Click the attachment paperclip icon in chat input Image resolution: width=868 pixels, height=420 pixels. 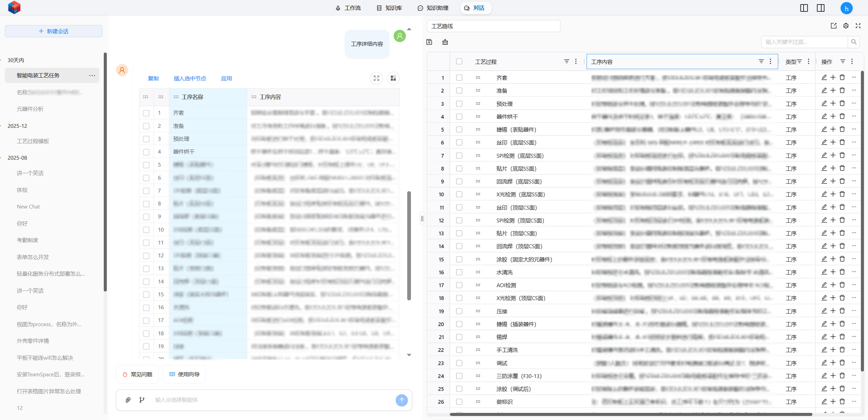click(x=128, y=400)
